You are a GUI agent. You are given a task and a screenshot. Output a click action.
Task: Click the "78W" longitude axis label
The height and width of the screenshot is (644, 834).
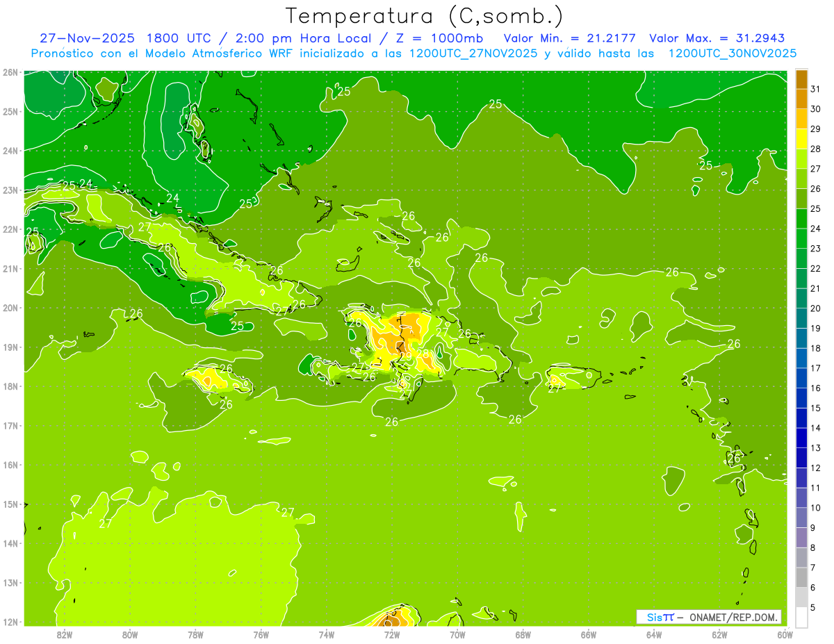[195, 634]
